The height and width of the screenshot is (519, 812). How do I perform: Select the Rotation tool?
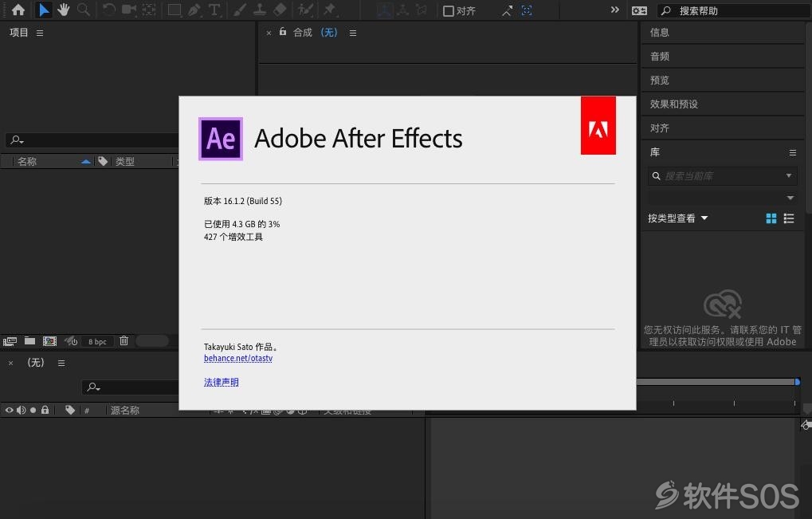pos(108,10)
